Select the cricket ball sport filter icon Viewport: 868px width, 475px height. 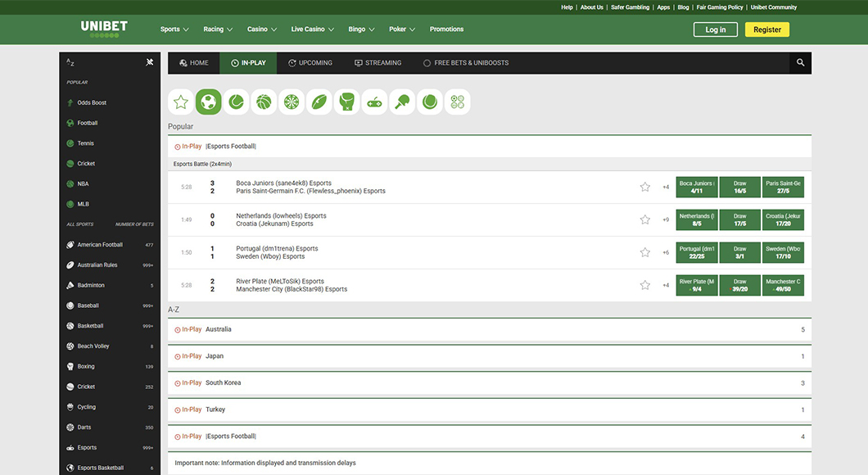(430, 102)
